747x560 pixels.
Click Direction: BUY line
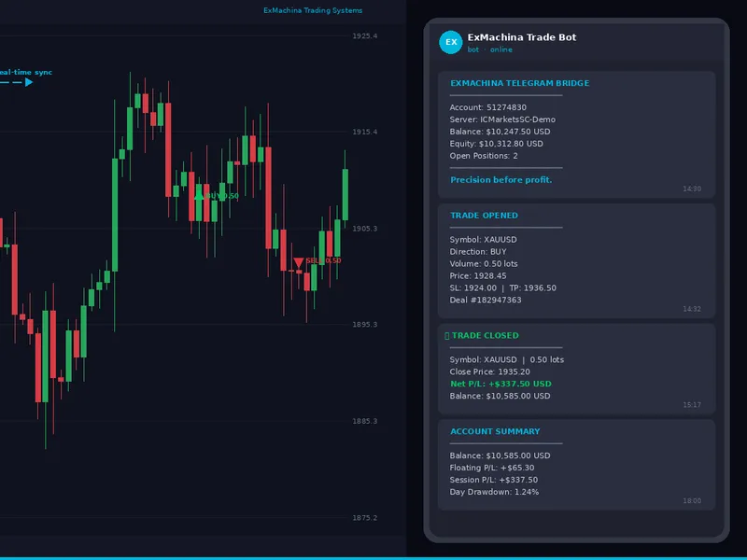coord(478,251)
